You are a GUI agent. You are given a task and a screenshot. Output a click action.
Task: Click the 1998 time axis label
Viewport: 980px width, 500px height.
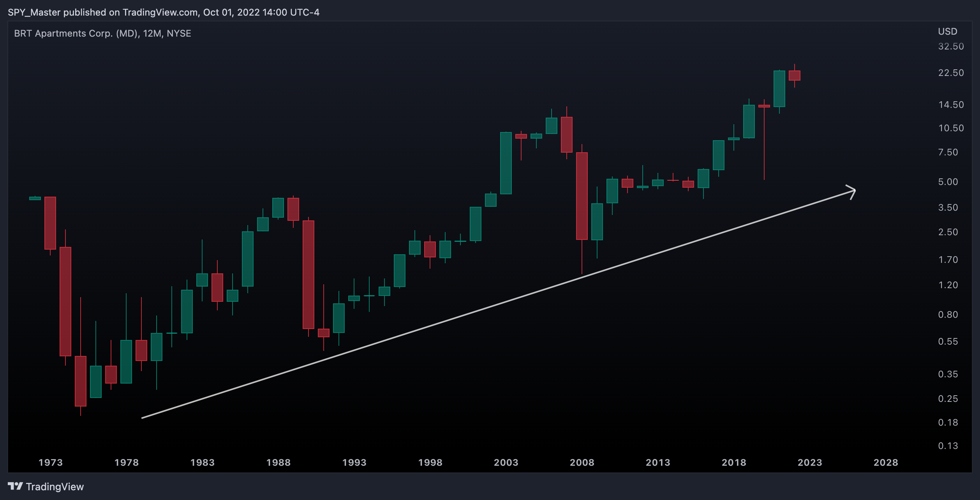pos(430,463)
